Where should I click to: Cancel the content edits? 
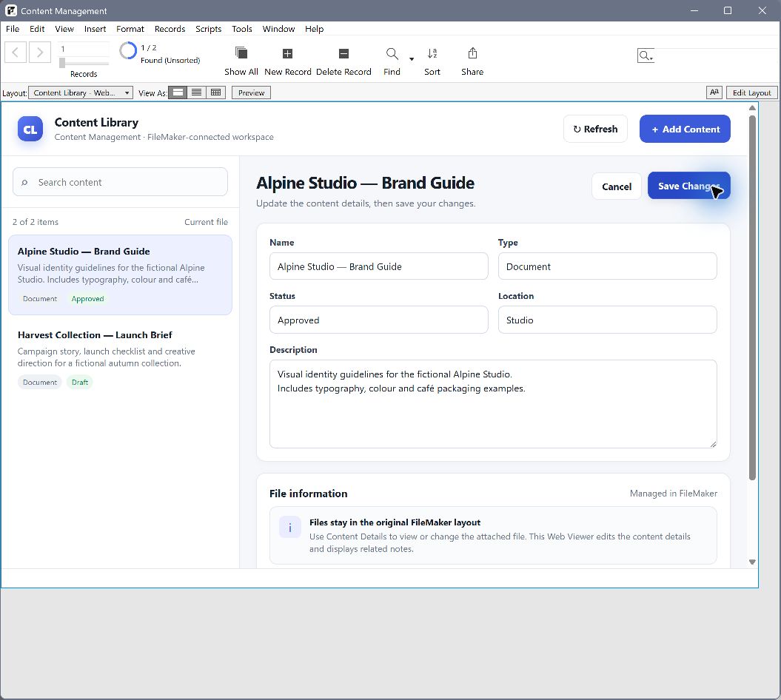tap(617, 186)
